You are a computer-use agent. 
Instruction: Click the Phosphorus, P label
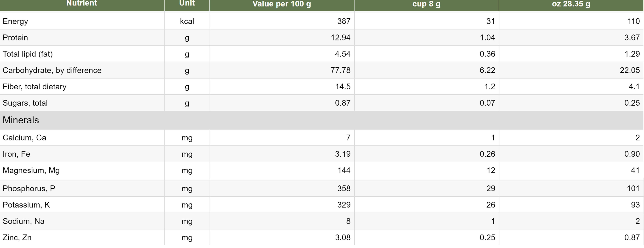(x=29, y=188)
